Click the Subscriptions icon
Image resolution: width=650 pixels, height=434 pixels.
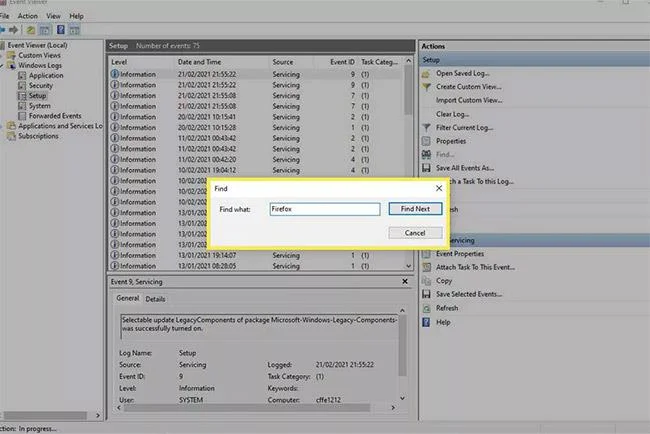tap(12, 136)
